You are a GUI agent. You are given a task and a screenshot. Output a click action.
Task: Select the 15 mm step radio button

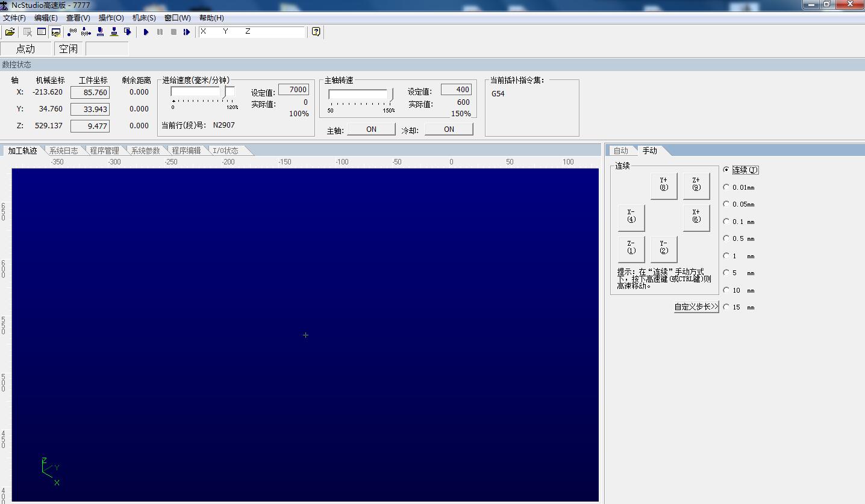pyautogui.click(x=726, y=307)
